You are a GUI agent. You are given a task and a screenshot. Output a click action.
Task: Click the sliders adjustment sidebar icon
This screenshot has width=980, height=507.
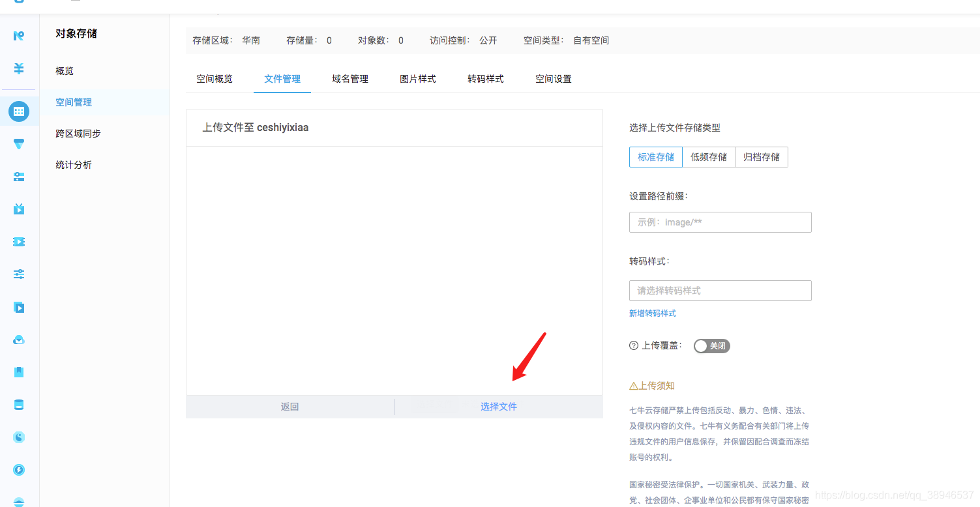tap(19, 274)
